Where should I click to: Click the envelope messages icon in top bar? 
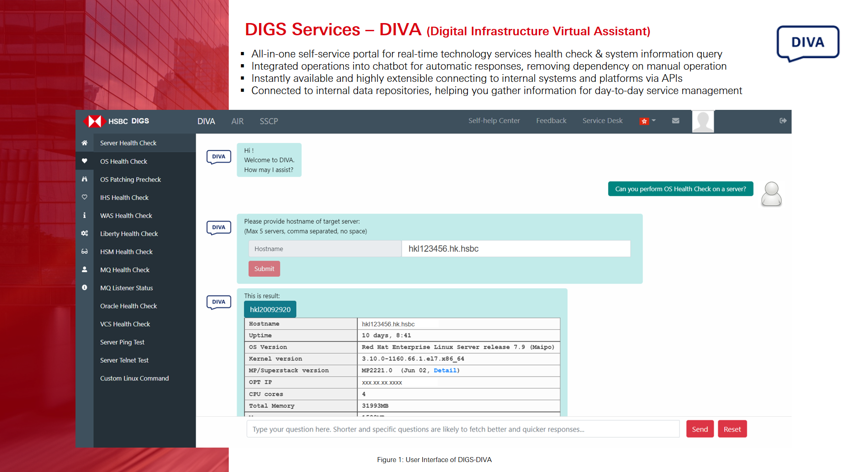675,121
